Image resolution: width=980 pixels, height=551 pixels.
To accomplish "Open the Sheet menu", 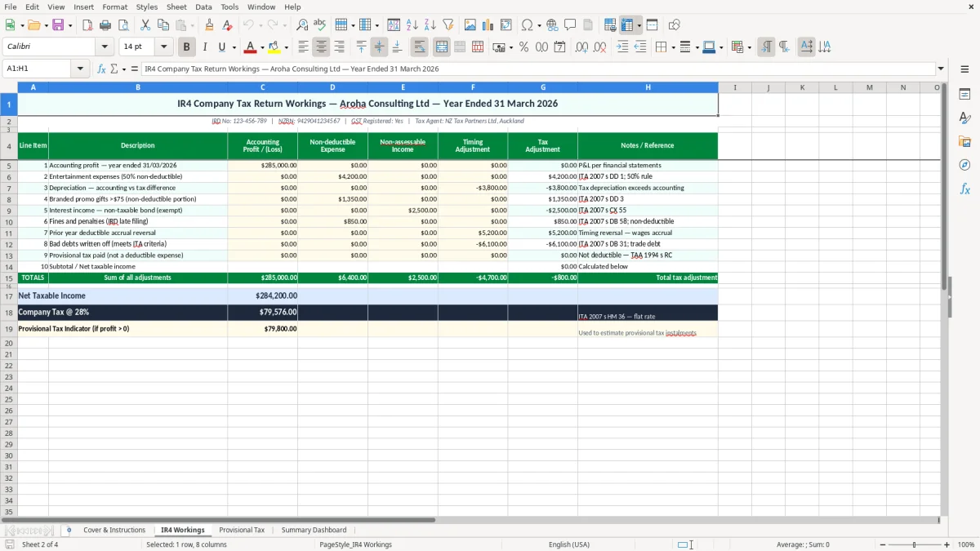I will tap(176, 7).
